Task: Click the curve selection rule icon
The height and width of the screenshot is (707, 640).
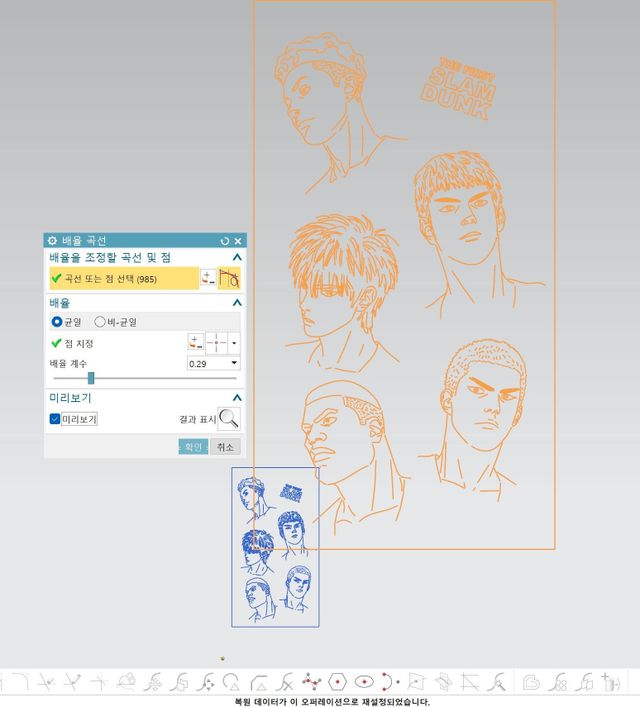Action: click(229, 278)
